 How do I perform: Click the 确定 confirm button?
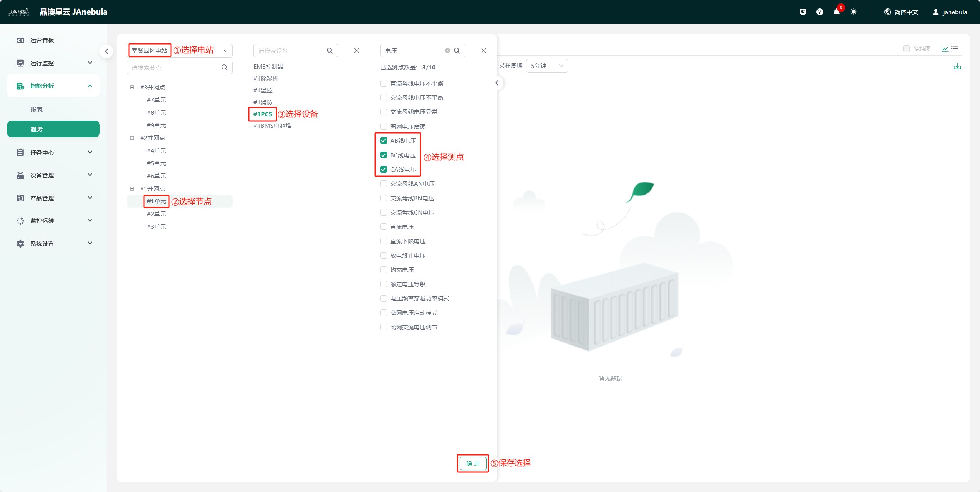(473, 463)
